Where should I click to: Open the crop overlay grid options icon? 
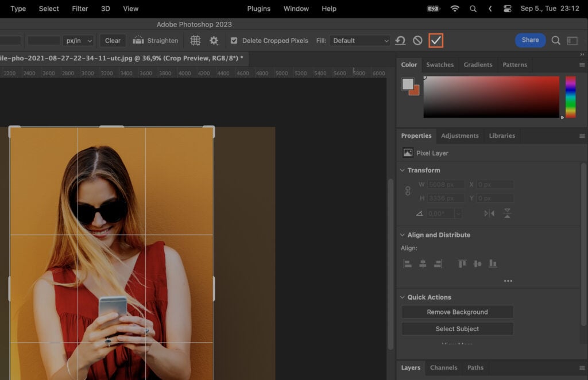pos(195,40)
